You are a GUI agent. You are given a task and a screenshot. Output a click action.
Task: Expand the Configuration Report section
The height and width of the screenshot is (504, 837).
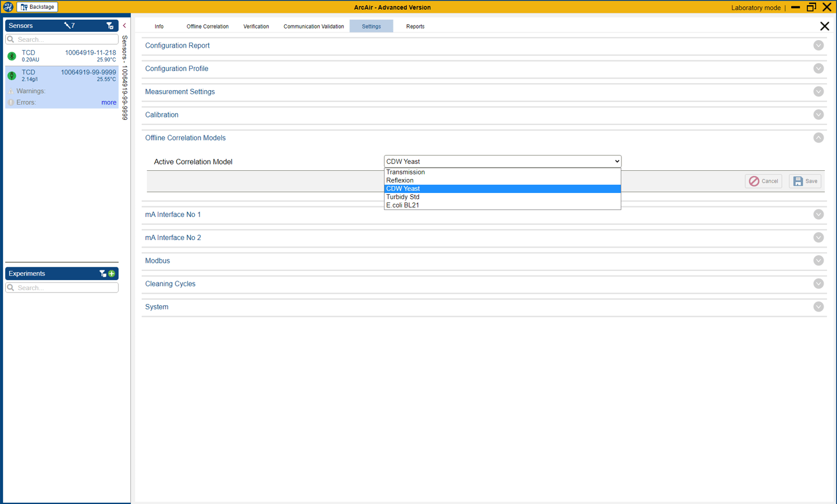click(x=818, y=45)
